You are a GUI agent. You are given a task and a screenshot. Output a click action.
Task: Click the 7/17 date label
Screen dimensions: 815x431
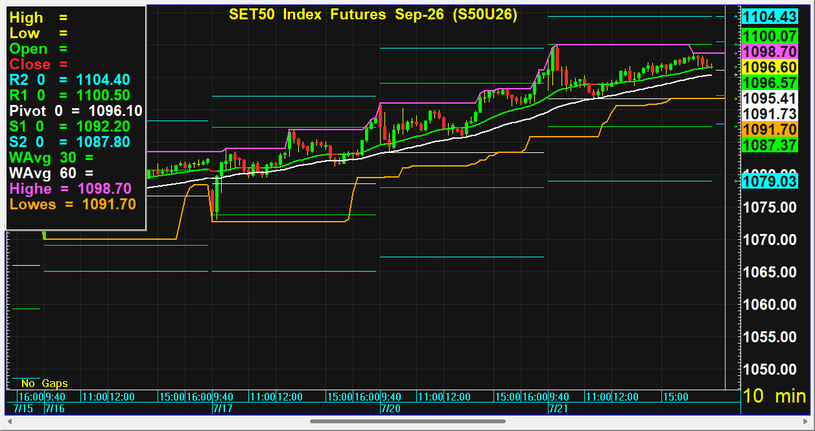coord(222,408)
